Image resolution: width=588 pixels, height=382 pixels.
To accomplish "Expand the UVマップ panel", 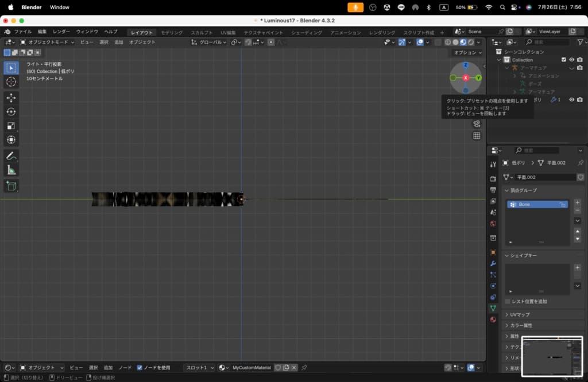I will coord(520,314).
